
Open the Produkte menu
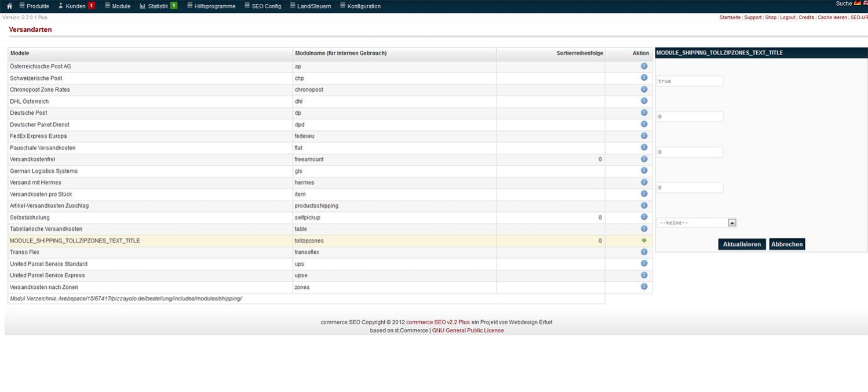pyautogui.click(x=34, y=6)
